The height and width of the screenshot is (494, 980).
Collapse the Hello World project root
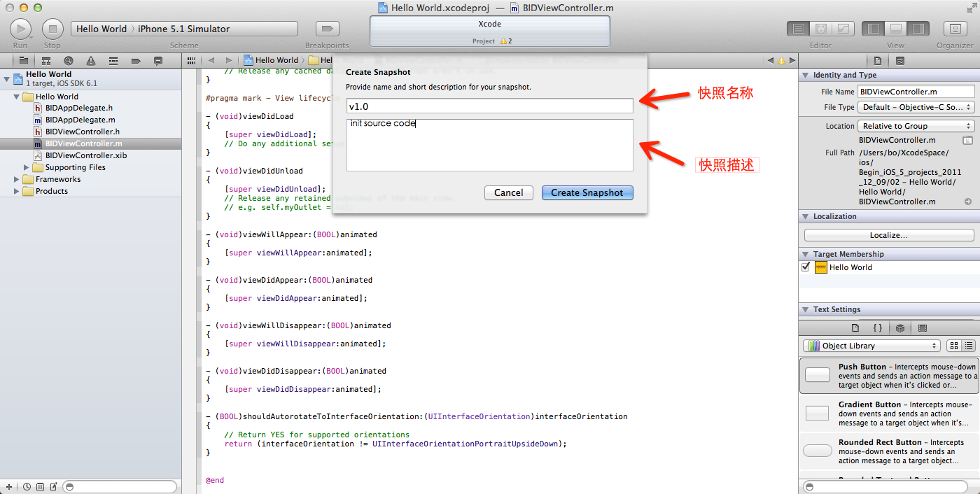pos(7,78)
